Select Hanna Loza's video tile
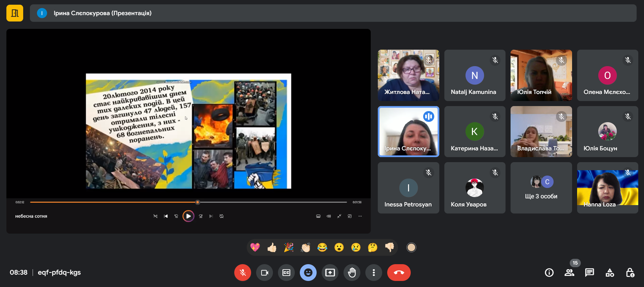Viewport: 644px width, 287px height. pyautogui.click(x=607, y=188)
